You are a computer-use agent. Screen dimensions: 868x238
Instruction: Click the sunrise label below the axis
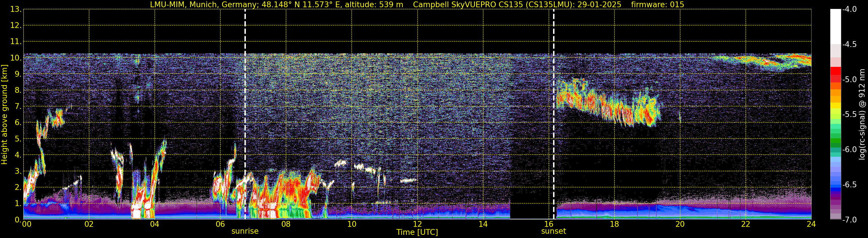[x=245, y=231]
